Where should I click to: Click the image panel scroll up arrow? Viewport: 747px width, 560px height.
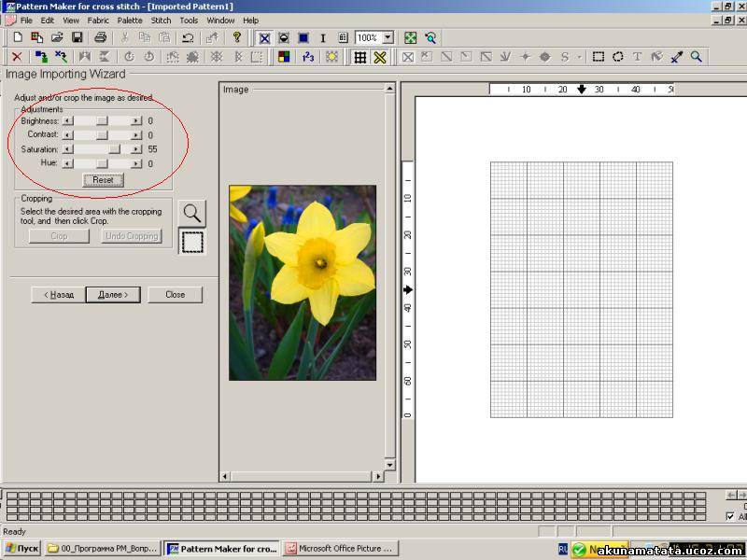389,89
